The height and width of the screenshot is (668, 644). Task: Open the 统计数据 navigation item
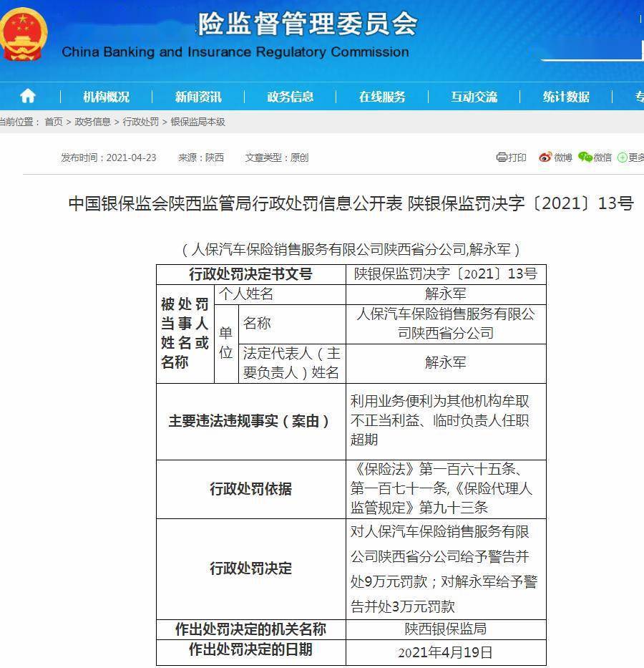[x=566, y=97]
